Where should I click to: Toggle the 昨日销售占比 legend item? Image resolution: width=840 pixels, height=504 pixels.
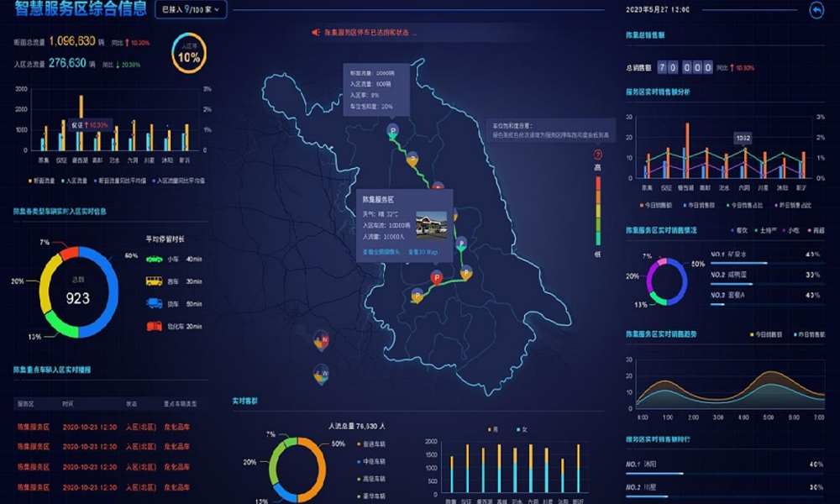pyautogui.click(x=793, y=206)
